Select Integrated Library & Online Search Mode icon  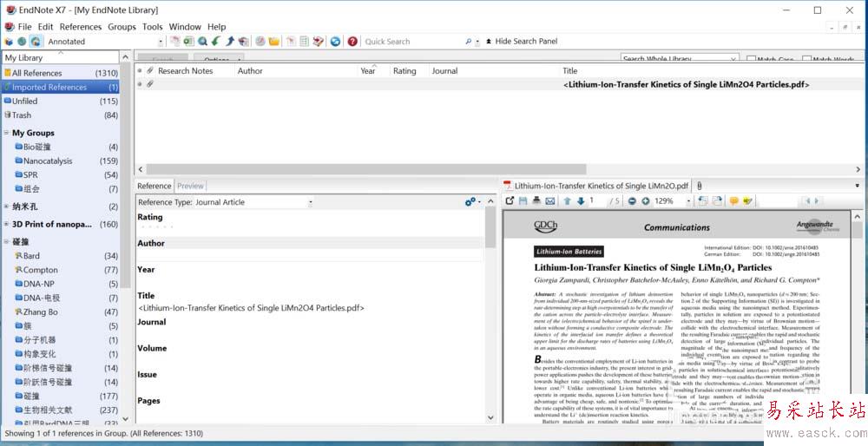coord(36,42)
